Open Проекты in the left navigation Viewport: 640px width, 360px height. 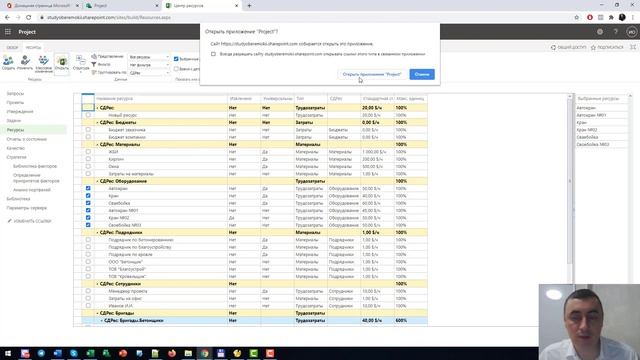[15, 102]
